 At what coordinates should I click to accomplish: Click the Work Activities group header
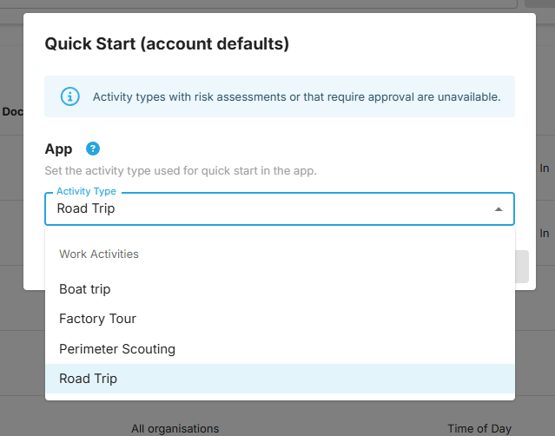tap(99, 254)
